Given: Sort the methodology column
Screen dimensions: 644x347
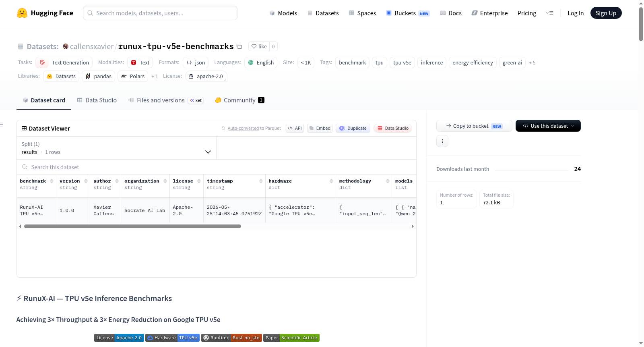Looking at the screenshot, I should point(388,181).
